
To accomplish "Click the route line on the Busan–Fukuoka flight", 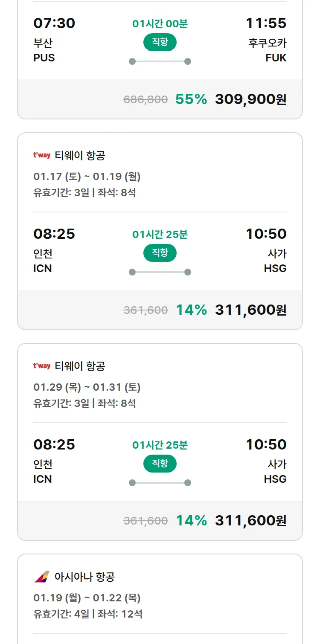I will point(160,61).
